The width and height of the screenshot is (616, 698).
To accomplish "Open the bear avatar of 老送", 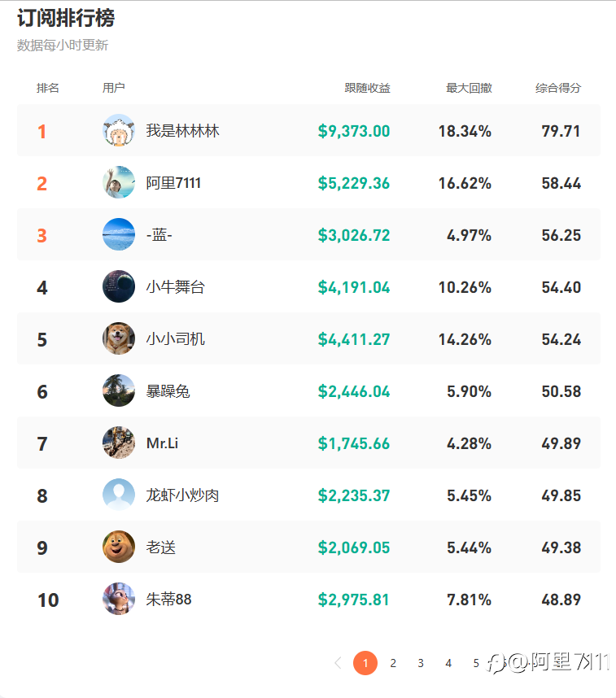I will [119, 547].
